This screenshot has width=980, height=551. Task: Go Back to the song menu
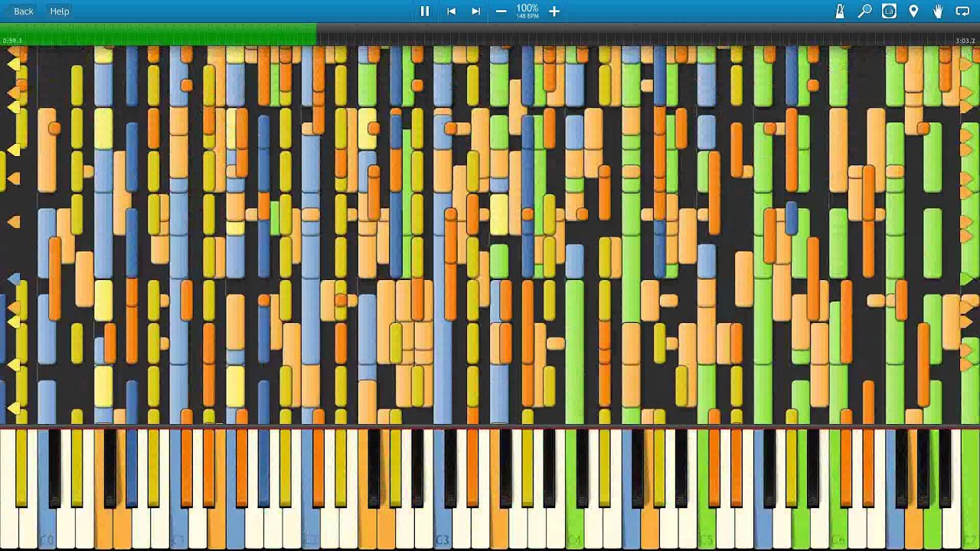(24, 11)
